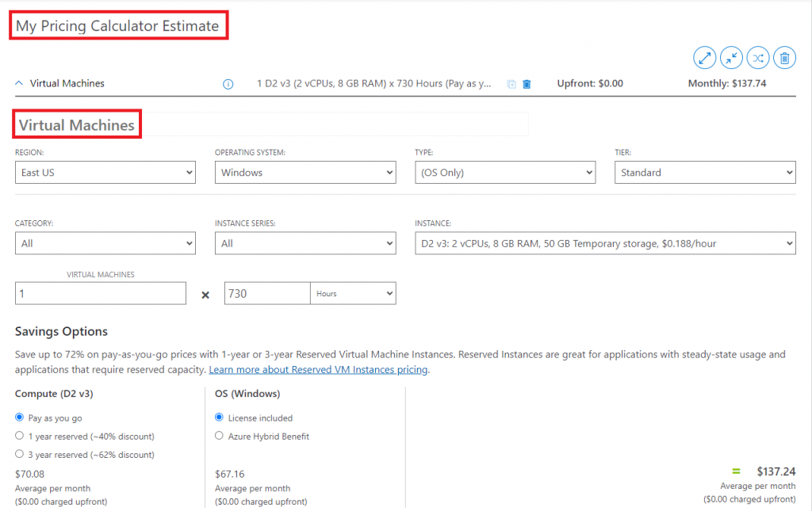Click the Collapse all circular icon
Viewport: 812px width, 511px height.
731,58
